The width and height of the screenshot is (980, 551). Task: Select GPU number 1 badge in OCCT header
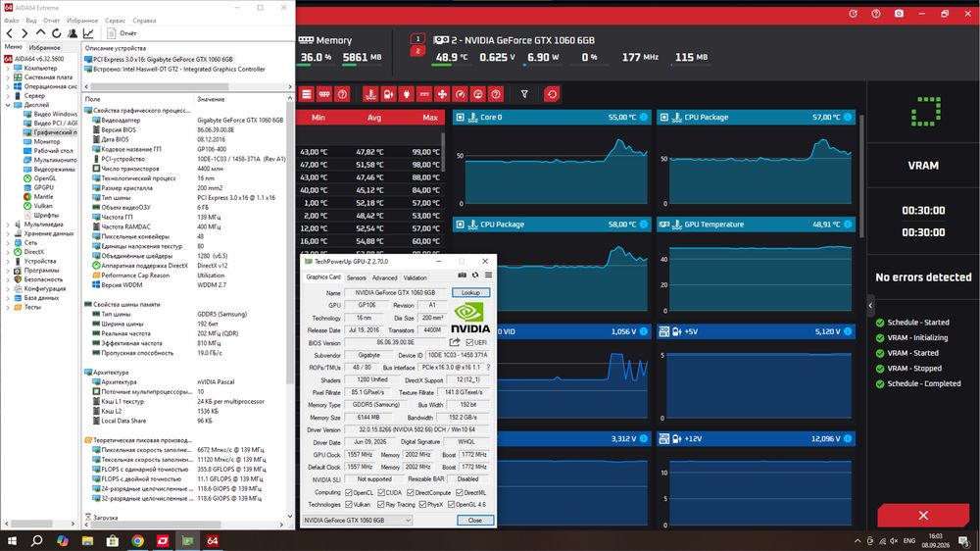coord(417,39)
